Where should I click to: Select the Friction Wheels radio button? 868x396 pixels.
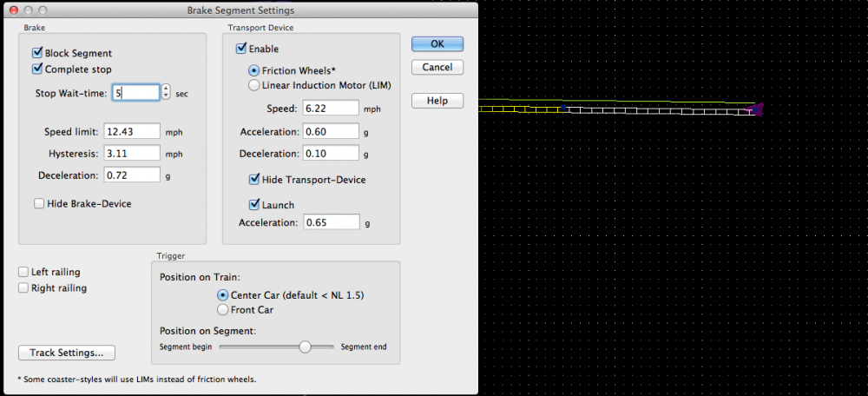pos(254,70)
